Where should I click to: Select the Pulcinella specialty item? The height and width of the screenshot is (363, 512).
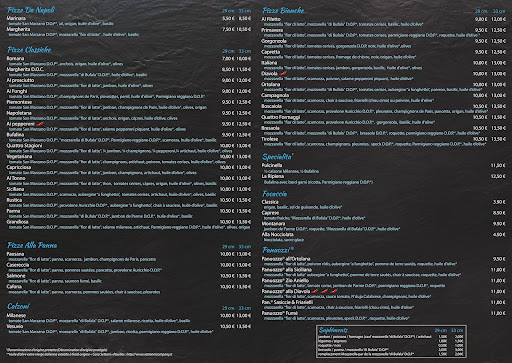272,165
